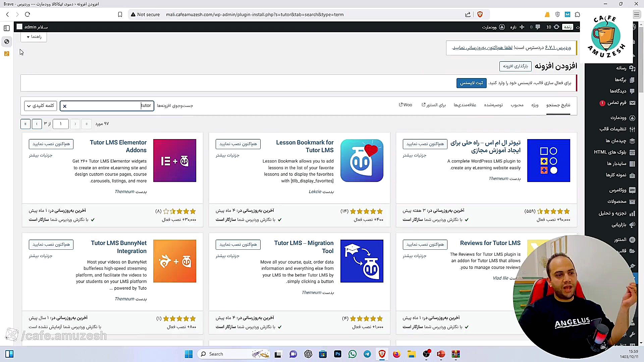Click the update WordPress 6.7.1 now link
644x362 pixels.
(482, 48)
